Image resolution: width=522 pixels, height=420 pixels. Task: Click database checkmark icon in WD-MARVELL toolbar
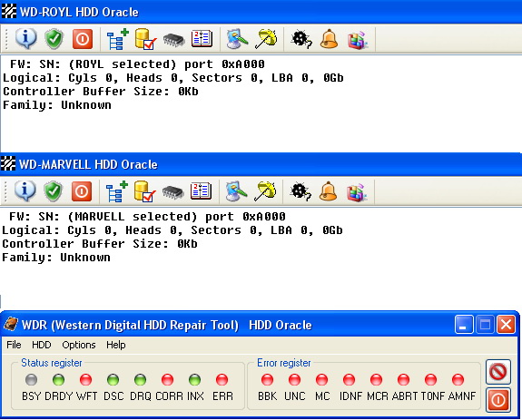[x=144, y=192]
